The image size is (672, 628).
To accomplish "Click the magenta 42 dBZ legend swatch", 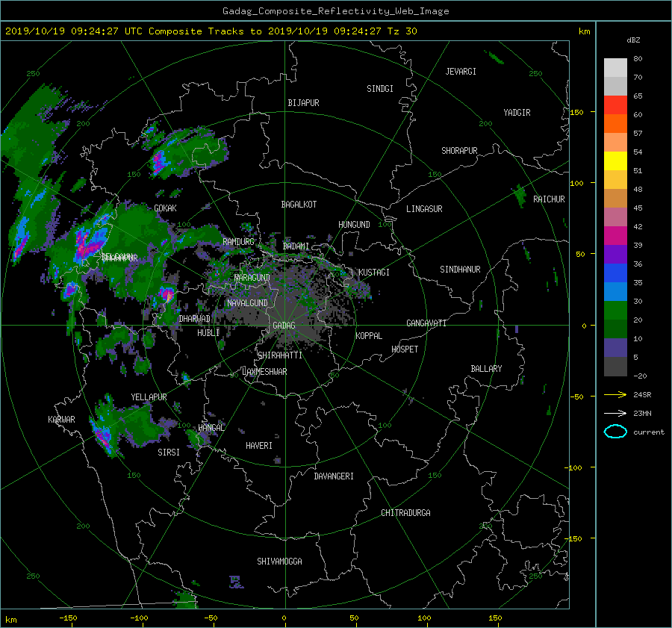I will 615,235.
